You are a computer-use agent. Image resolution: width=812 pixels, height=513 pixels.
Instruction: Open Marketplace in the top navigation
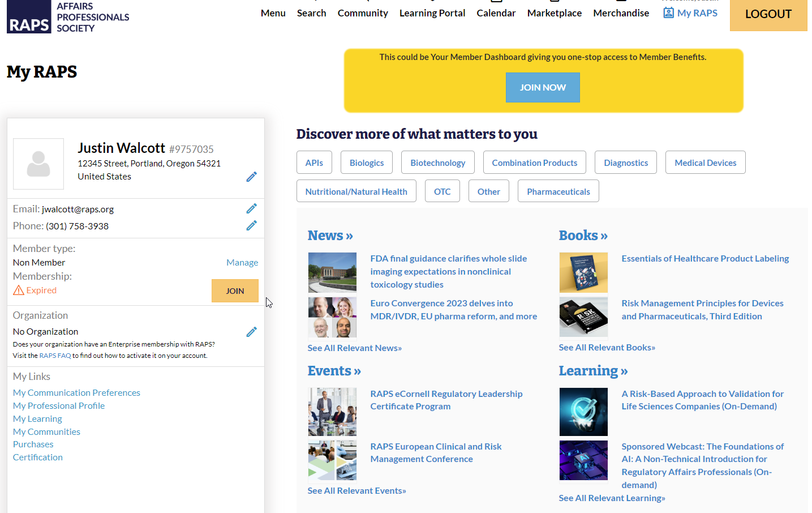pyautogui.click(x=554, y=13)
